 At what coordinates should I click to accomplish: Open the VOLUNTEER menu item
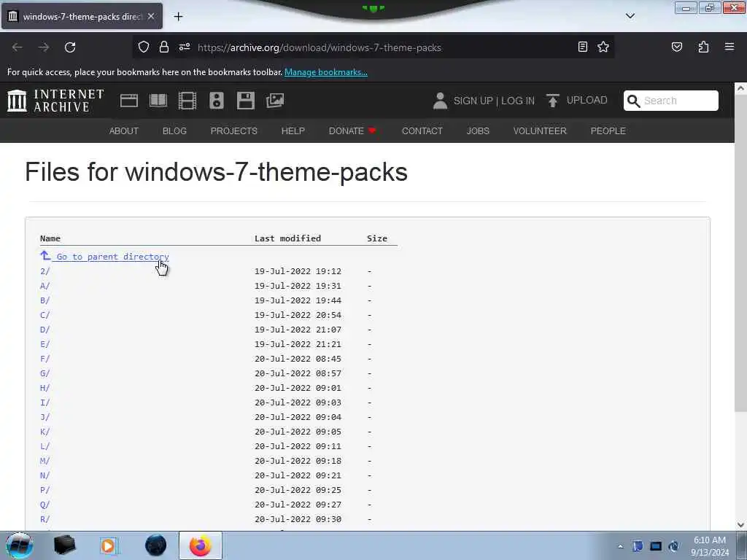(x=540, y=131)
